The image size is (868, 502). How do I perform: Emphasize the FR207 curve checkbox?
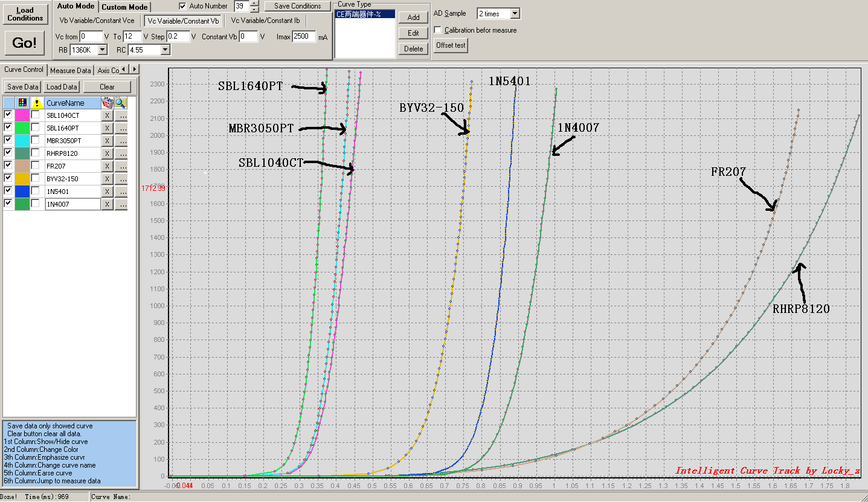pyautogui.click(x=36, y=165)
